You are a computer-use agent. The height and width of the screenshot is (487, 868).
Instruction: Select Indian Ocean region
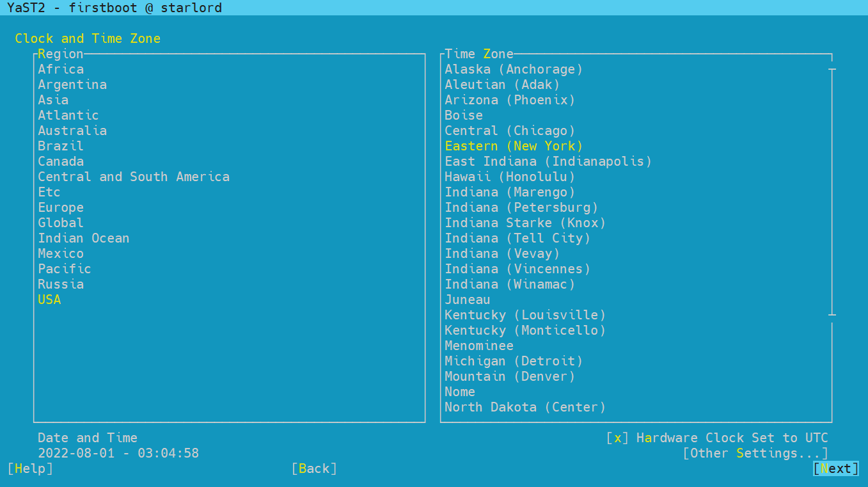(x=84, y=238)
